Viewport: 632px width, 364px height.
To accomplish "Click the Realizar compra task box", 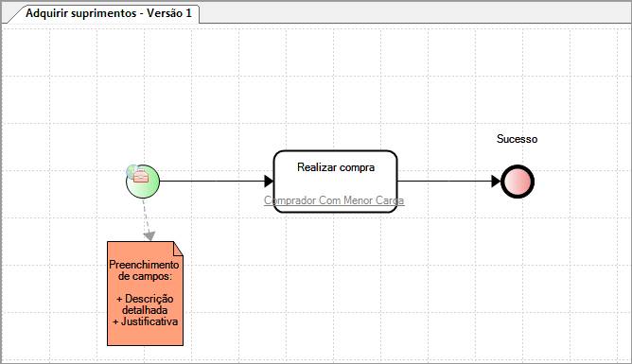I will (335, 182).
